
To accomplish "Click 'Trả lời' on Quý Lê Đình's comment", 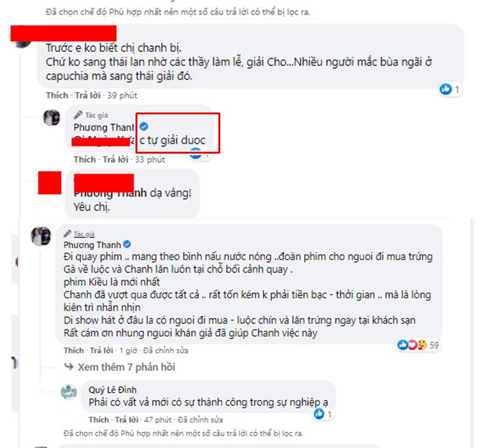I will [127, 420].
